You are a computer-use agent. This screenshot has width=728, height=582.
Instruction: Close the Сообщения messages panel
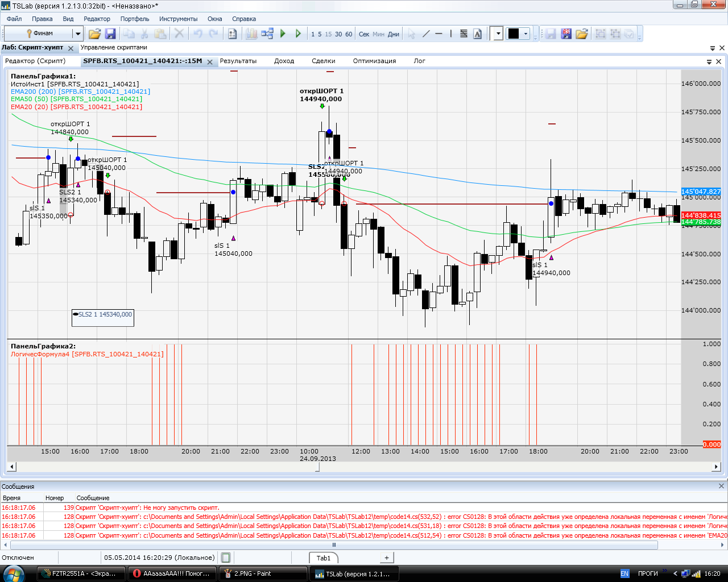[721, 486]
